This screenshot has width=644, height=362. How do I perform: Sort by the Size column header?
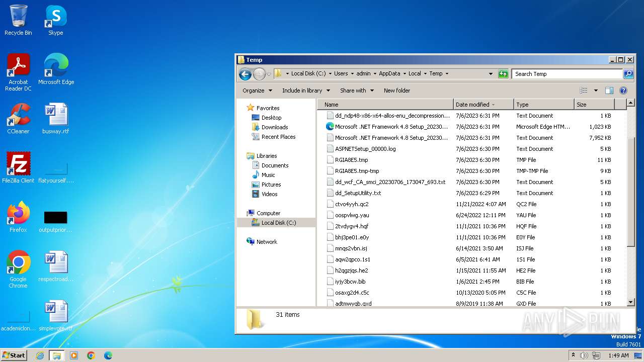pos(594,105)
